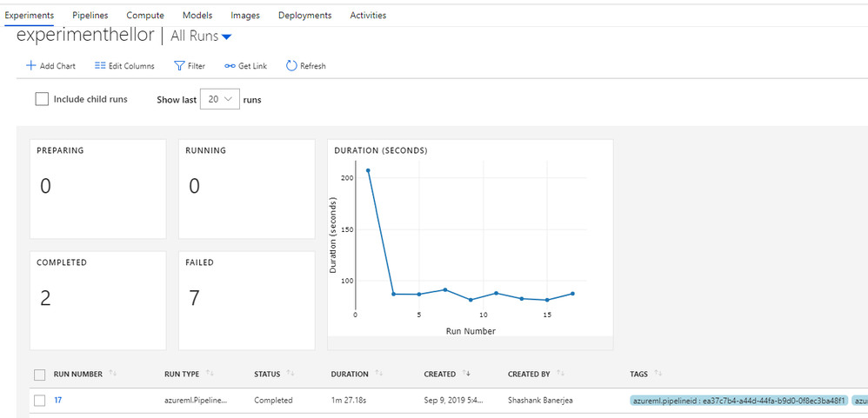Sort by Status column arrows
The image size is (868, 418).
pyautogui.click(x=290, y=374)
